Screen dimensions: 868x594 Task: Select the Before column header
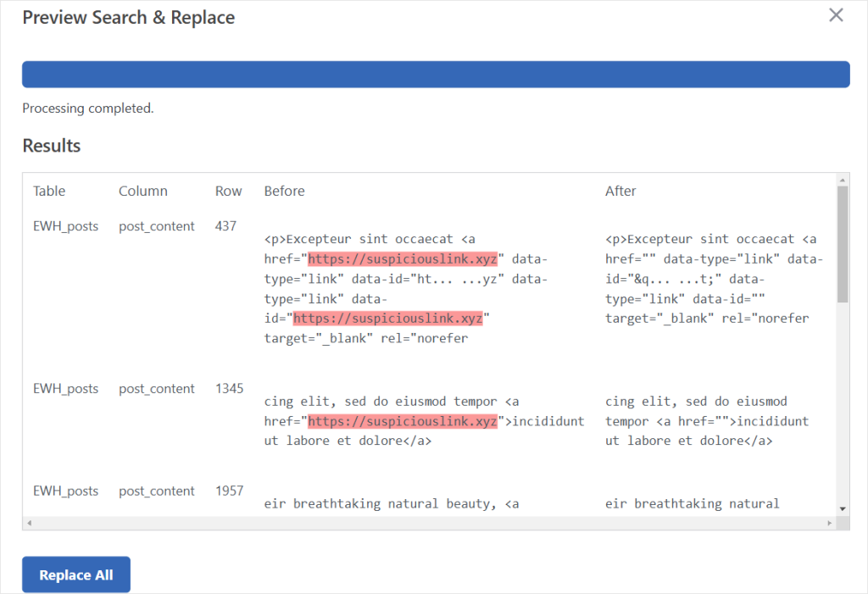click(x=284, y=191)
